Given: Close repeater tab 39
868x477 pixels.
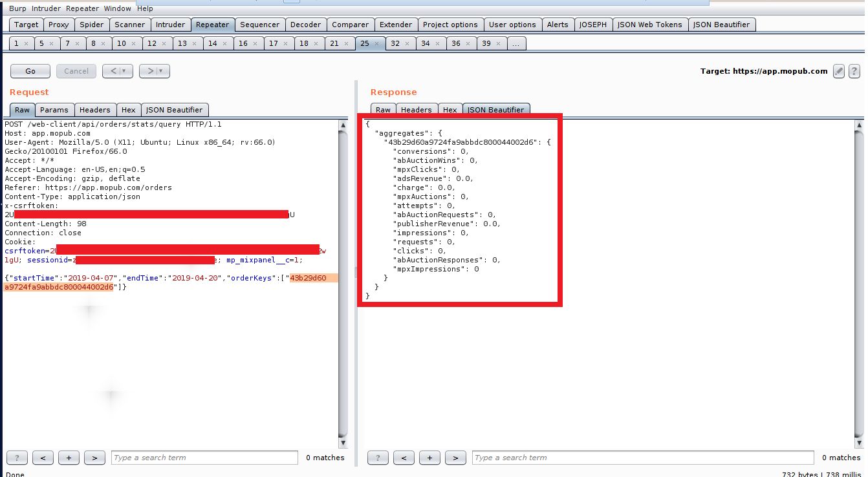Looking at the screenshot, I should pyautogui.click(x=499, y=43).
